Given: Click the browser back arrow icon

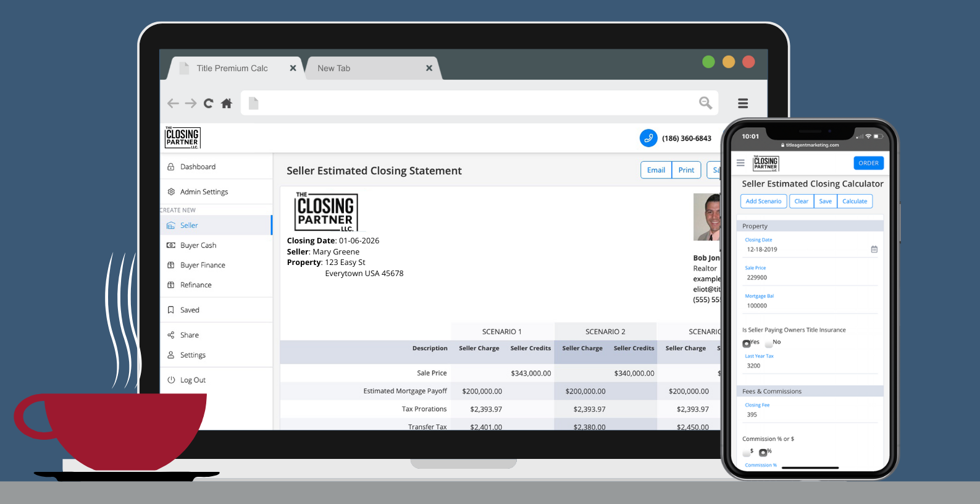Looking at the screenshot, I should [173, 104].
